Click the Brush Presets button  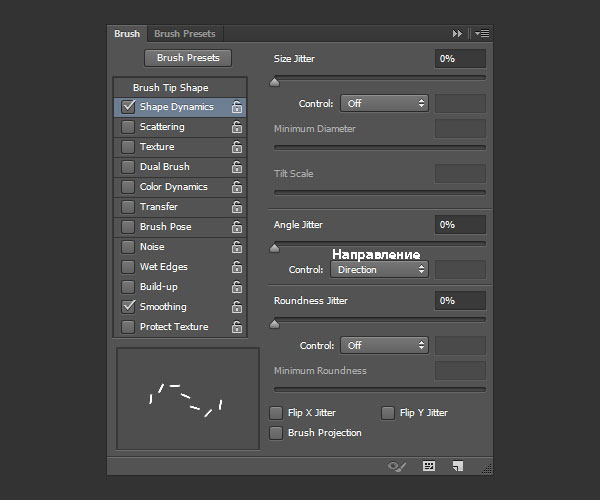(x=188, y=58)
